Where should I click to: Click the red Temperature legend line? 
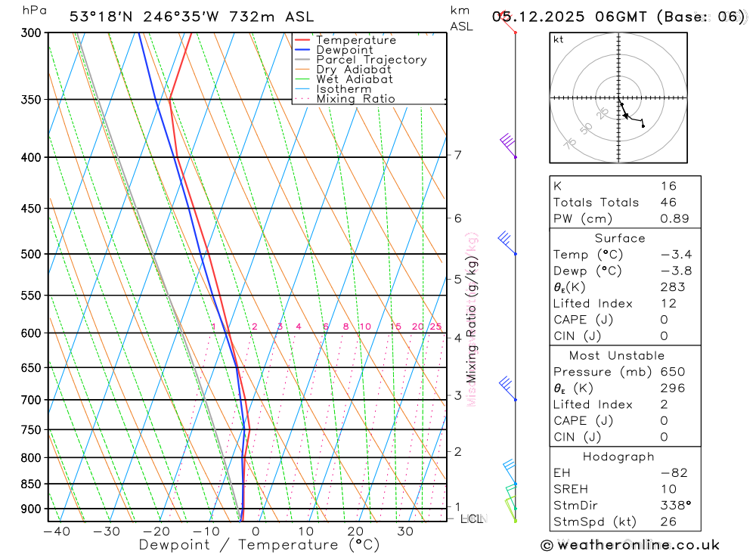(x=302, y=40)
